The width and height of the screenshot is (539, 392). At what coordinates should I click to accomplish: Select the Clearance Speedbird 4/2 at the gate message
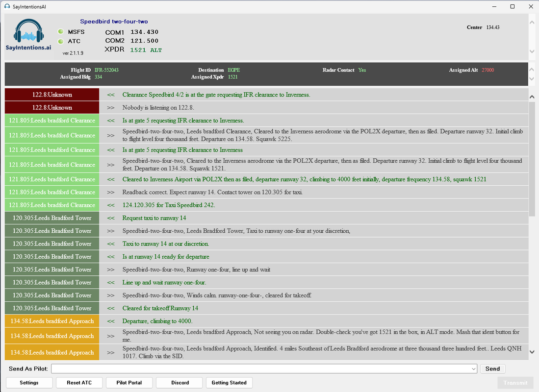[216, 95]
